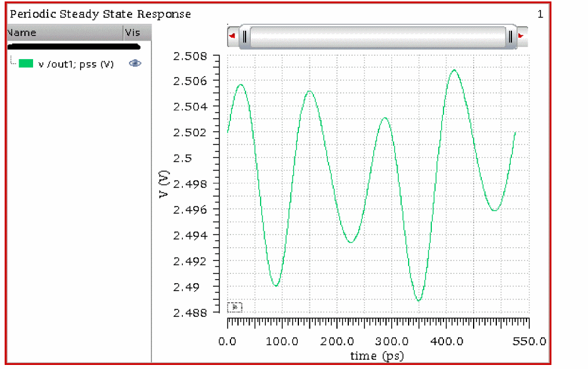588x369 pixels.
Task: Click the Name column header
Action: (x=22, y=33)
